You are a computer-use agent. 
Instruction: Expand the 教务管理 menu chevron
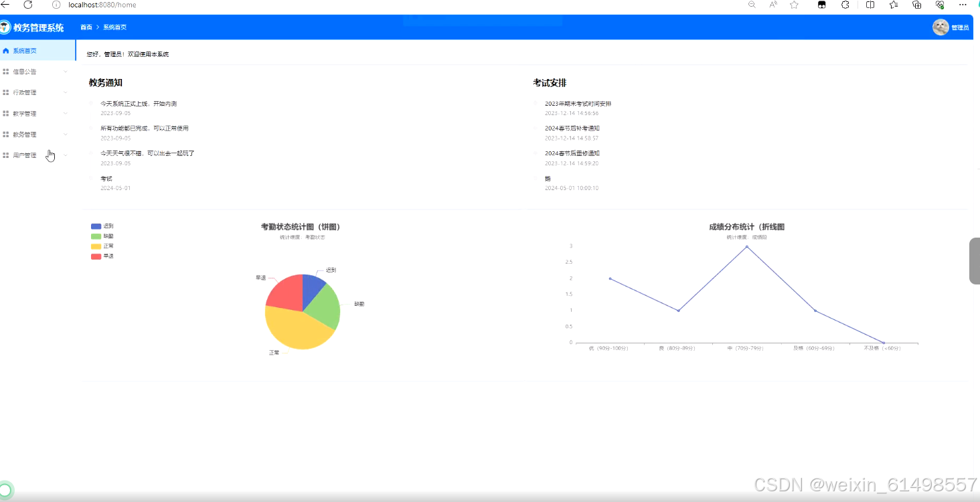pos(65,134)
